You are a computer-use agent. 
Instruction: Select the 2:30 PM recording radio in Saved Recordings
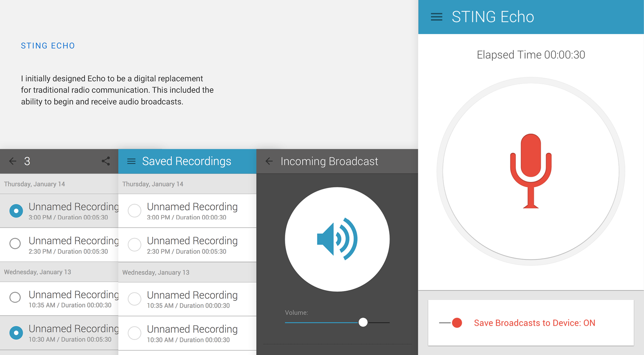tap(135, 245)
